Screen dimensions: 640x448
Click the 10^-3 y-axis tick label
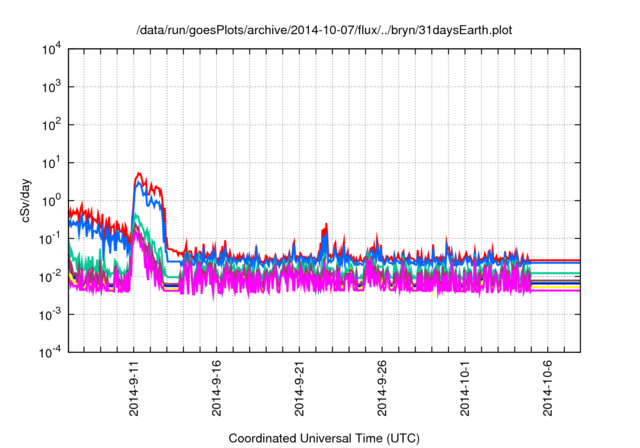tap(49, 314)
